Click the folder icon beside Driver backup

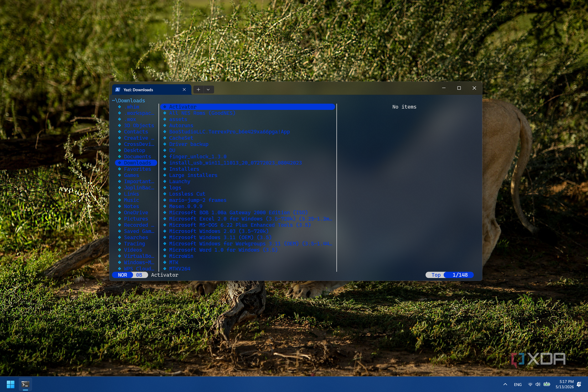165,144
